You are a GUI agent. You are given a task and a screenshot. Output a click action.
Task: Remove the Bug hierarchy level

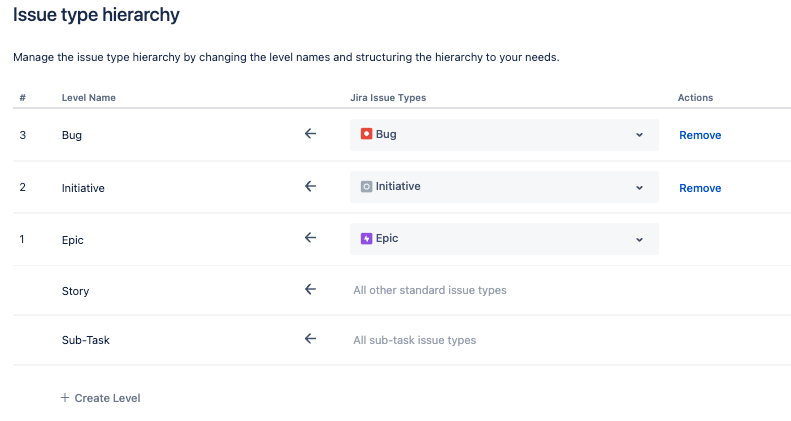coord(700,135)
